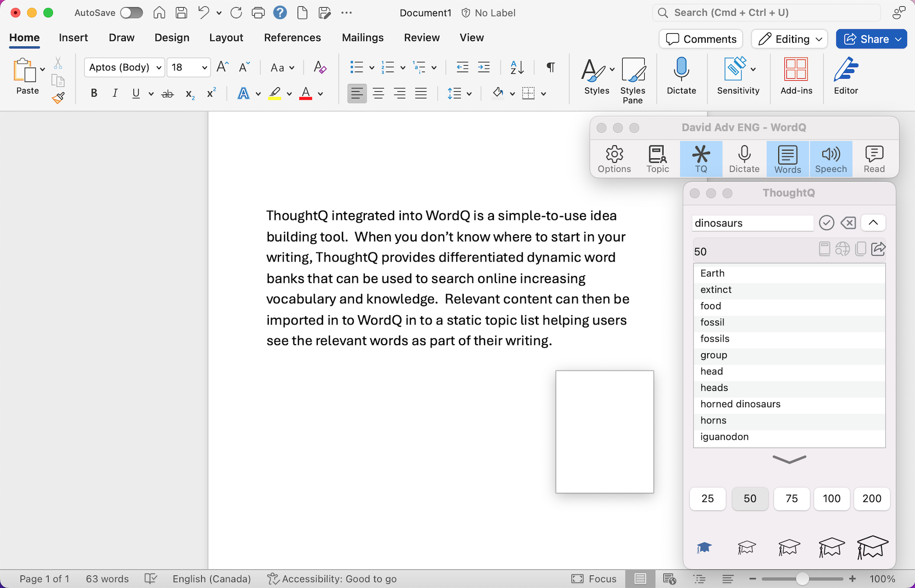This screenshot has height=588, width=915.
Task: Switch to the Design tab
Action: (x=172, y=37)
